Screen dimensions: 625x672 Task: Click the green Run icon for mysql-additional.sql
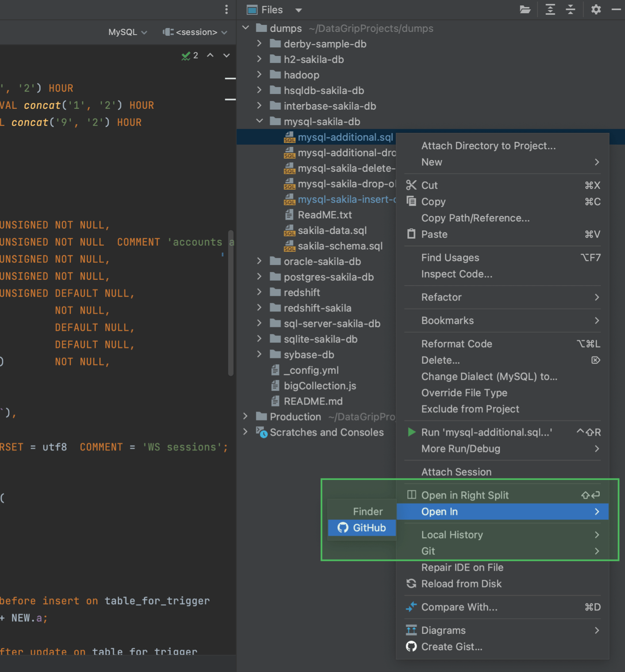coord(411,432)
